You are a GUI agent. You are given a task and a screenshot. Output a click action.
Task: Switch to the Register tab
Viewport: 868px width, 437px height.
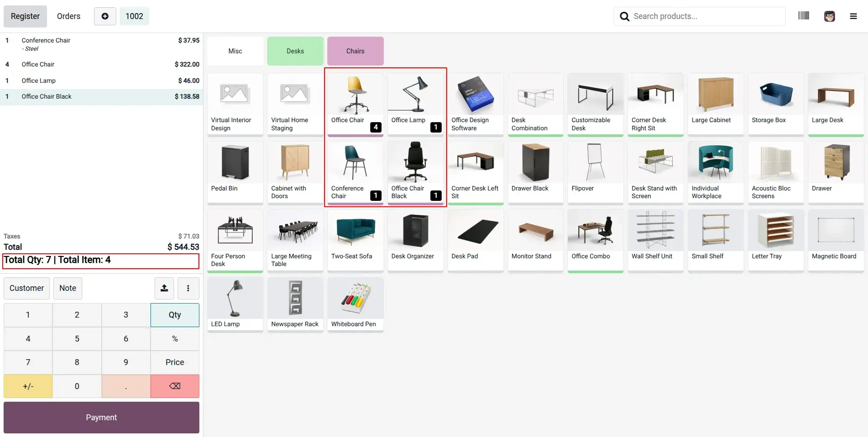pyautogui.click(x=25, y=16)
